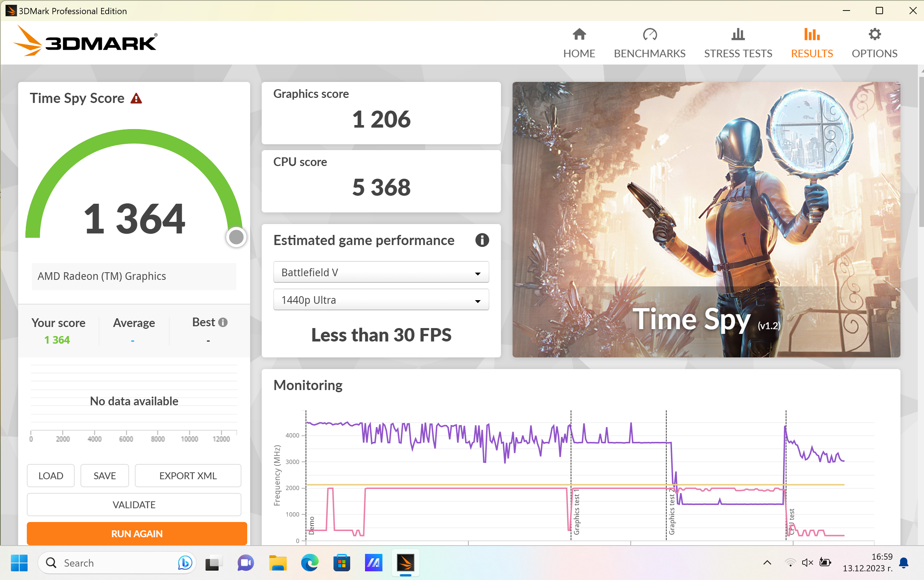The image size is (924, 580).
Task: Click the battery status icon
Action: (x=825, y=563)
